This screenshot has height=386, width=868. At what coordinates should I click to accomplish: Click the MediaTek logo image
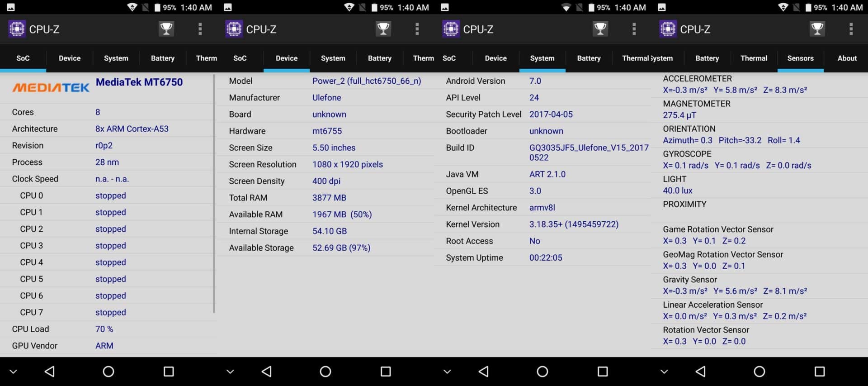tap(51, 87)
